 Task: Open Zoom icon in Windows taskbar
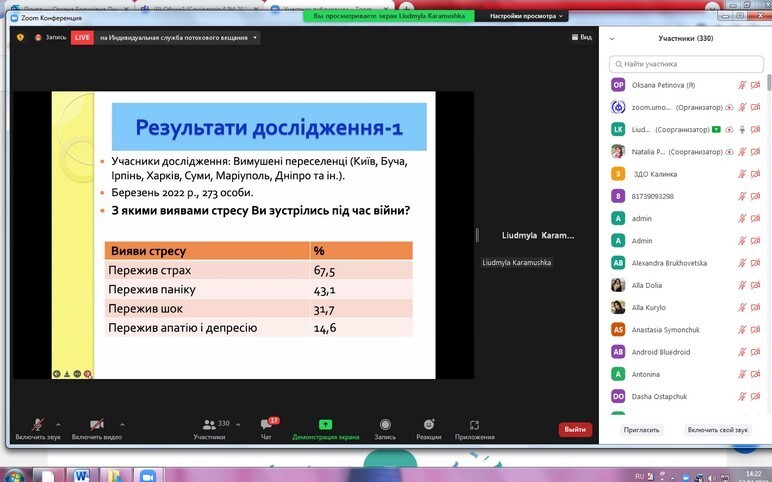pyautogui.click(x=147, y=476)
